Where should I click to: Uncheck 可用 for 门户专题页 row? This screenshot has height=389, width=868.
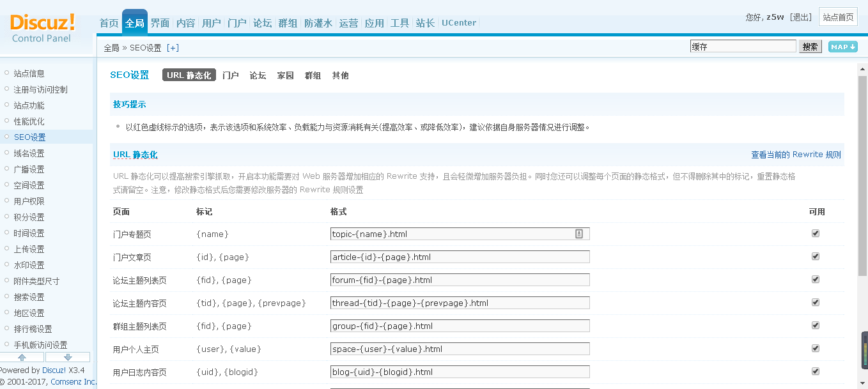(815, 234)
